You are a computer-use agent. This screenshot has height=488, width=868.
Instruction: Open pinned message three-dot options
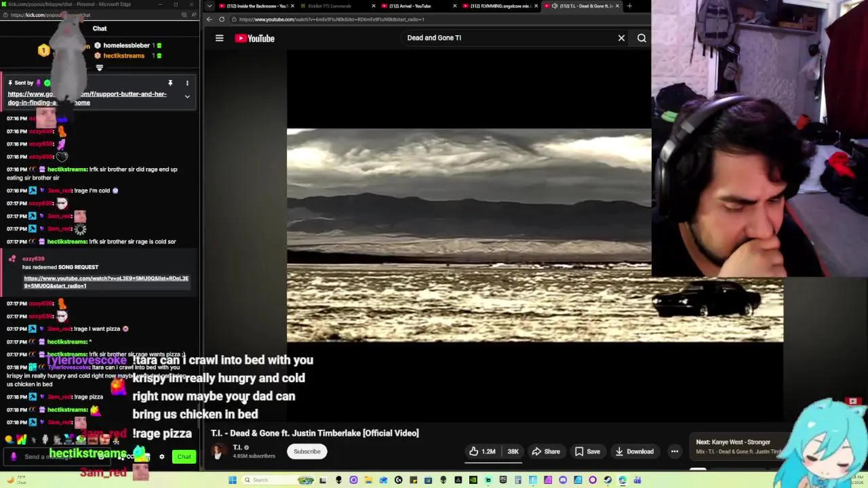187,83
